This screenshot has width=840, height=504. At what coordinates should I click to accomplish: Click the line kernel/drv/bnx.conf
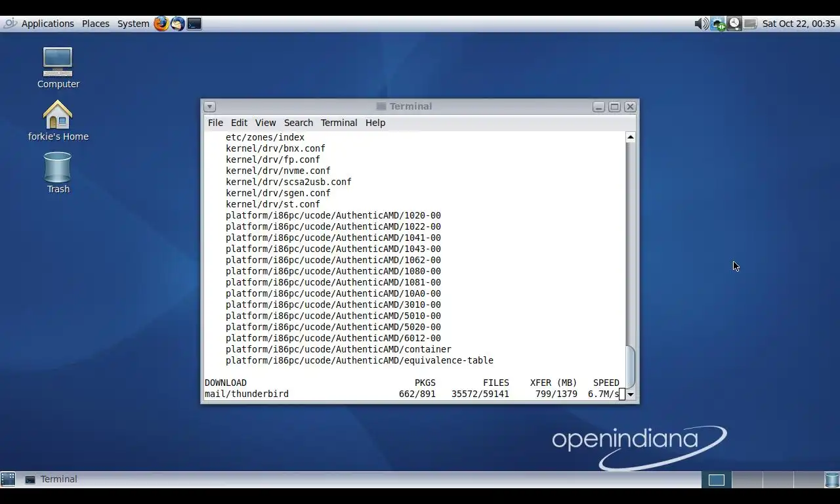pyautogui.click(x=276, y=148)
